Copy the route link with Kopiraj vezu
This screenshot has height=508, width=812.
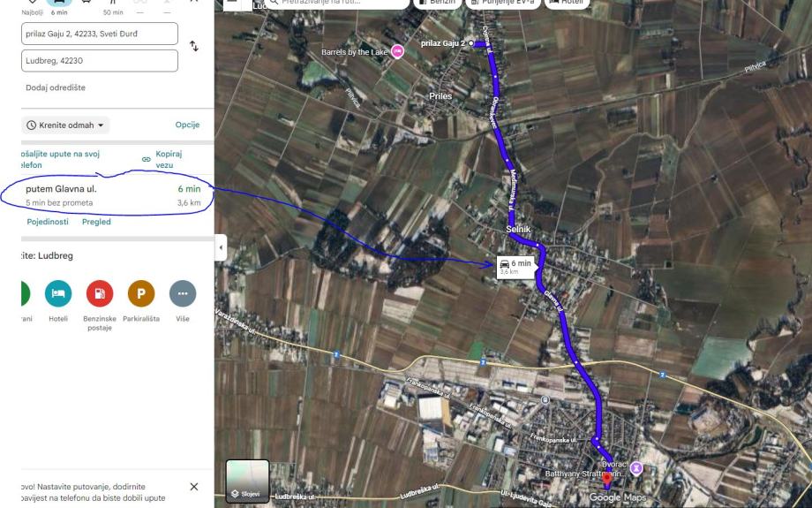163,159
